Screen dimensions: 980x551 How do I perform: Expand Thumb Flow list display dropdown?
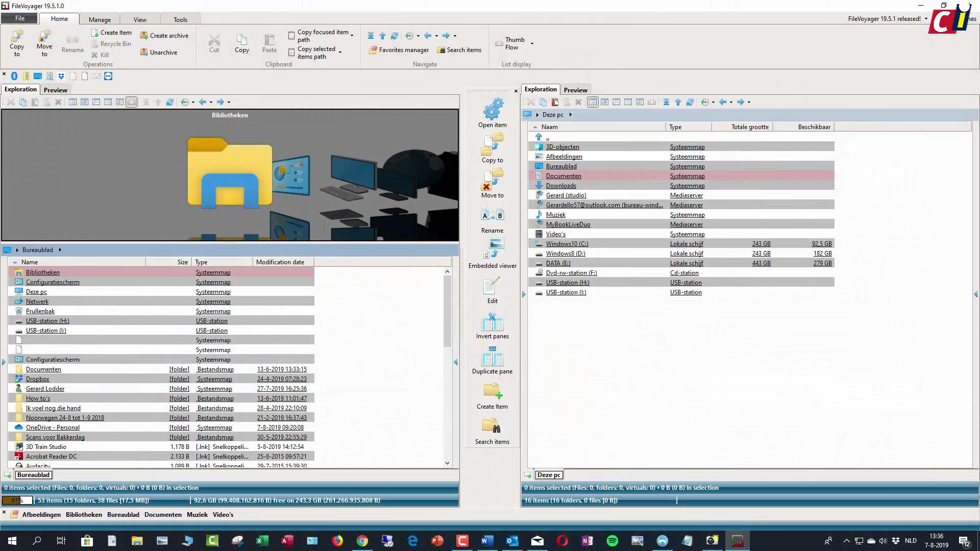[532, 44]
